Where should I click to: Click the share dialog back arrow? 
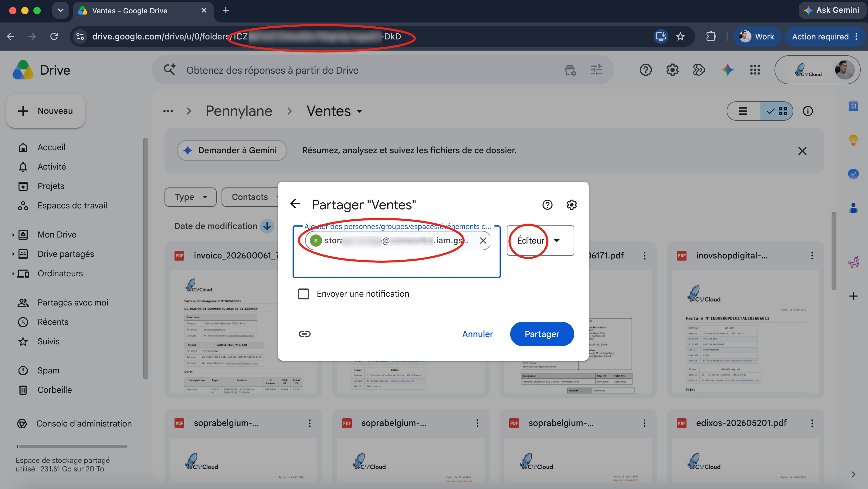coord(295,204)
